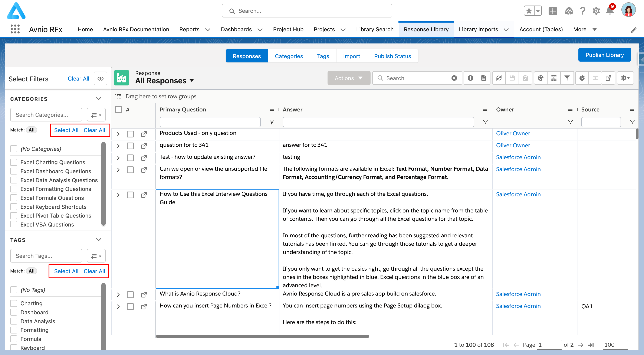Viewport: 644px width, 355px height.
Task: Open the filter funnel icon in toolbar
Action: coord(567,78)
